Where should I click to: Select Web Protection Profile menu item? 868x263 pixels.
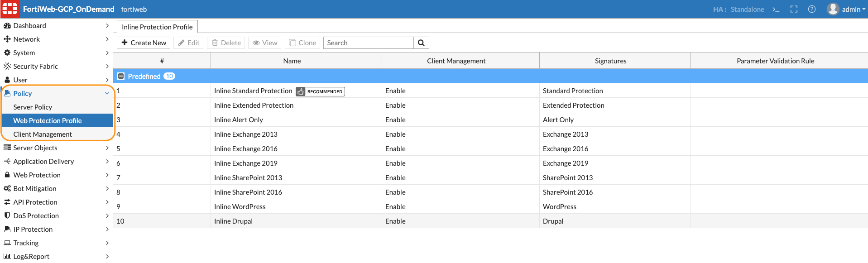coord(57,121)
